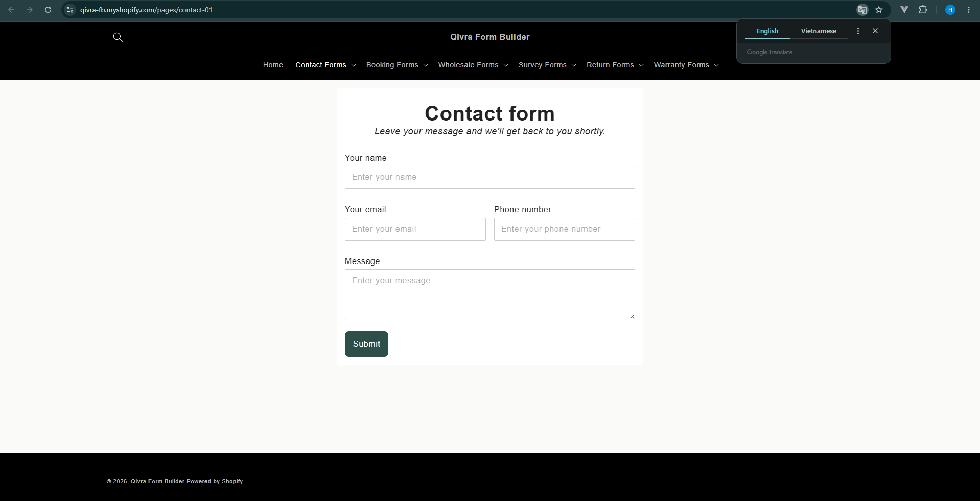Click the Submit button
The image size is (980, 501).
366,344
